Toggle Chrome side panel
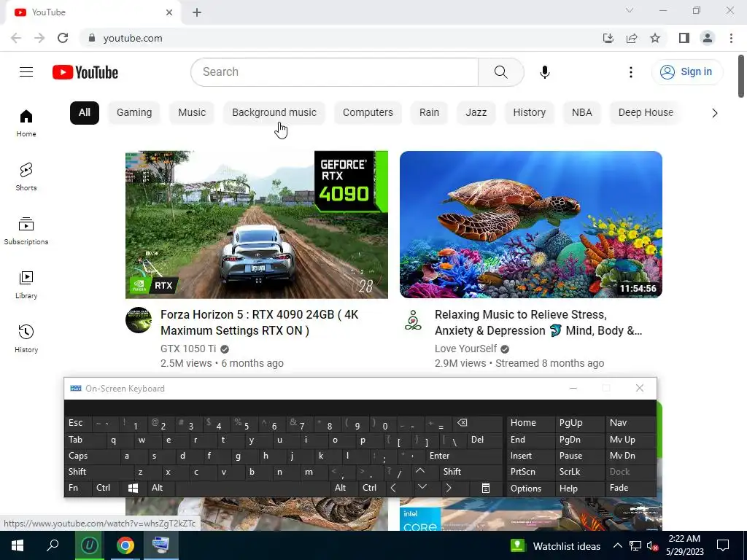The width and height of the screenshot is (747, 560). tap(684, 38)
